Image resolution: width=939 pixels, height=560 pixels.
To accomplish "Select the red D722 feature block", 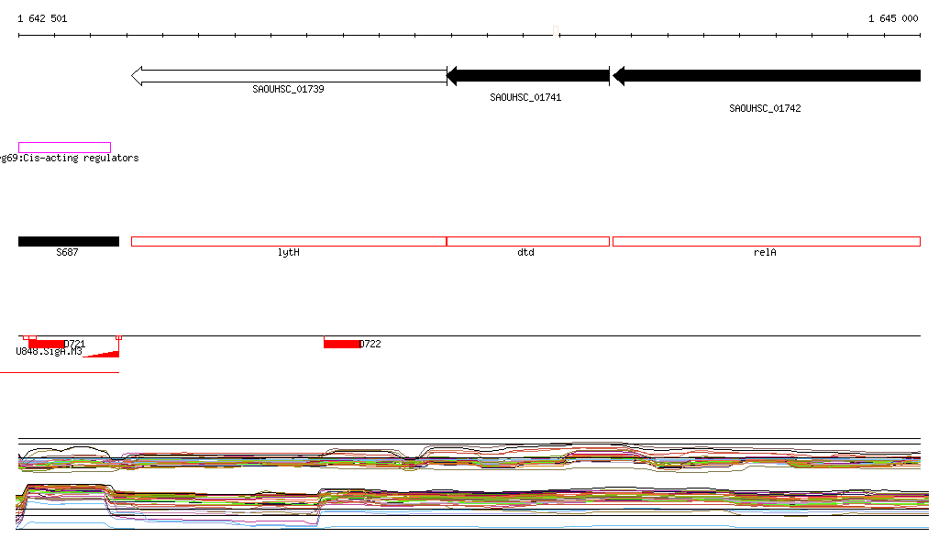I will click(x=341, y=344).
